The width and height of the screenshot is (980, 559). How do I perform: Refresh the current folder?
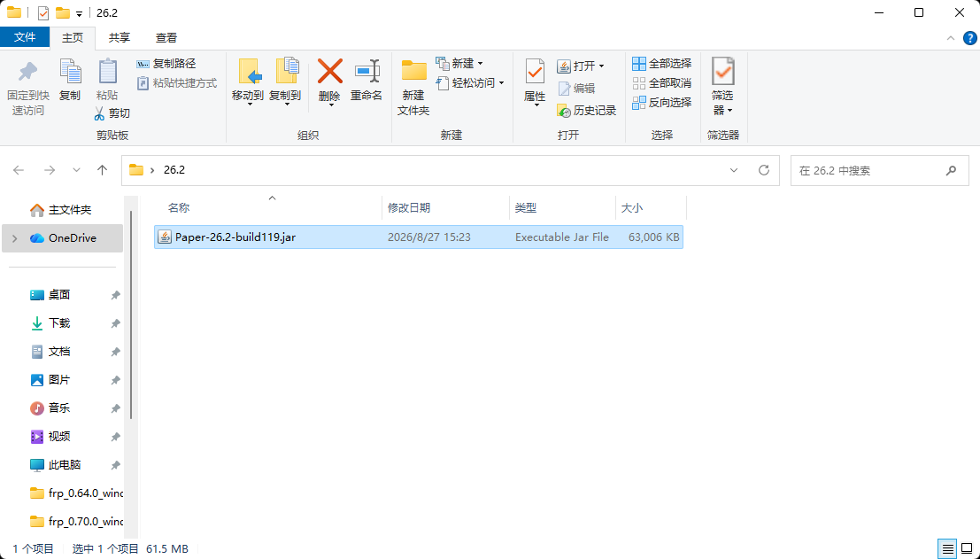tap(764, 170)
